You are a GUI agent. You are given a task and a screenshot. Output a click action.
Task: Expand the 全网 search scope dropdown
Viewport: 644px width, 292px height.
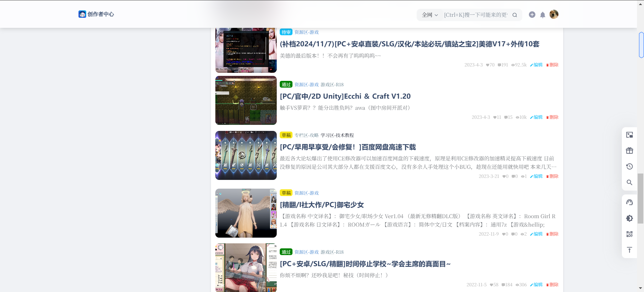tap(430, 15)
